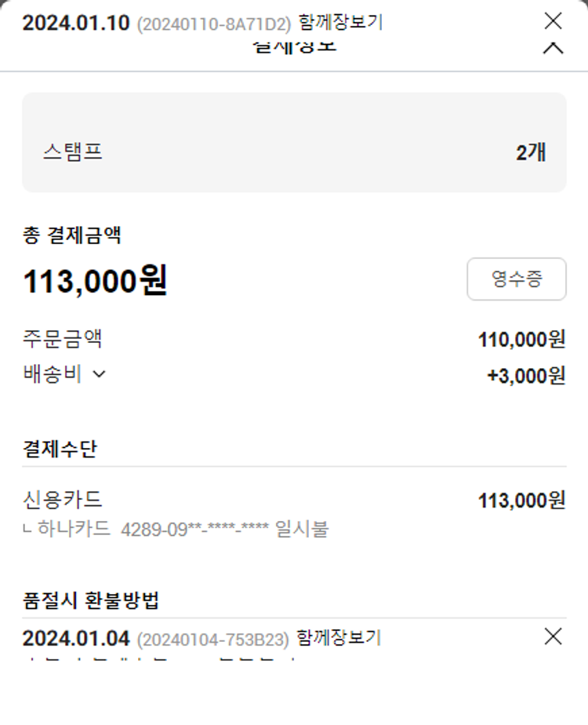Click the 113,000원 total payment amount
Viewport: 588px width, 725px height.
(95, 281)
